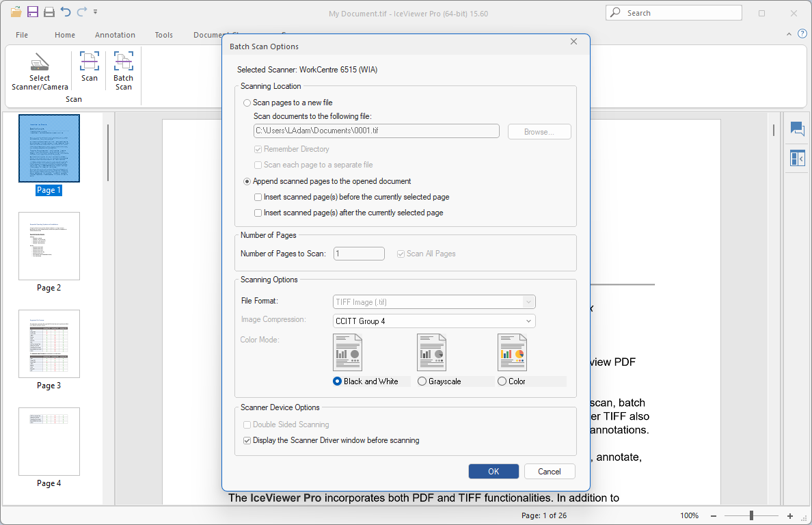812x525 pixels.
Task: Click the OK button
Action: pos(493,471)
